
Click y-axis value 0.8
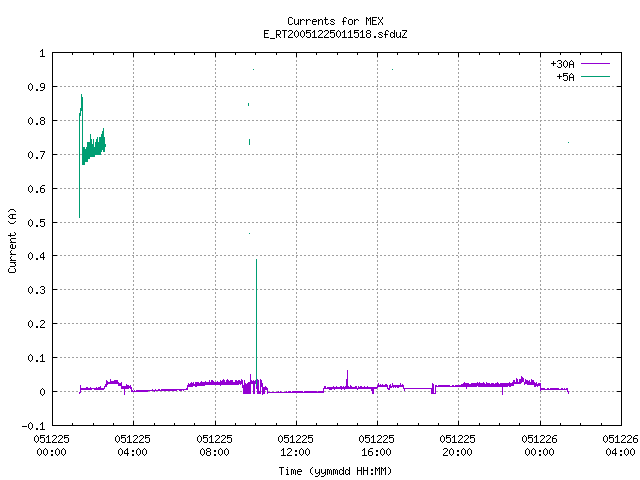click(36, 121)
